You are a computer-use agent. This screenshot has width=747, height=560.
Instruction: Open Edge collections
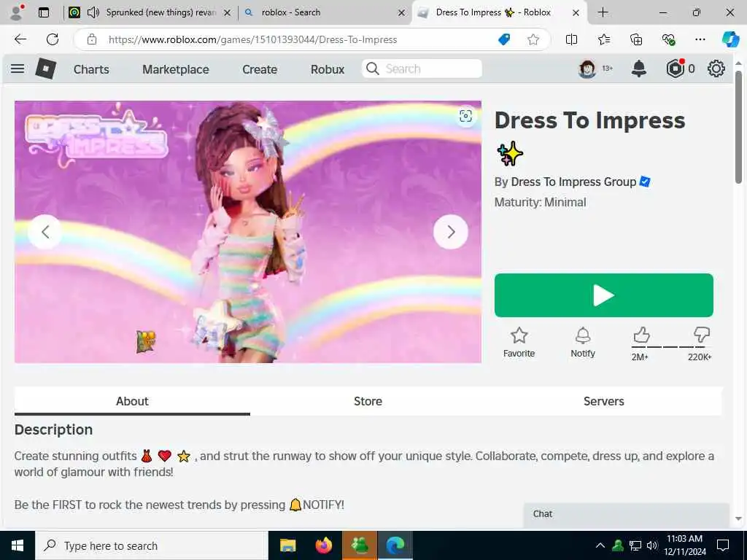636,39
